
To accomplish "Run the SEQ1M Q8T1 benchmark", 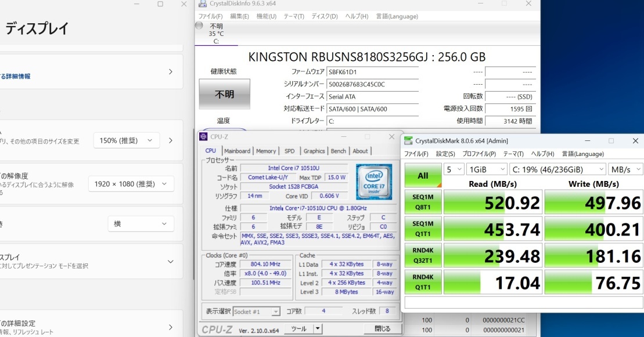I will pyautogui.click(x=423, y=202).
